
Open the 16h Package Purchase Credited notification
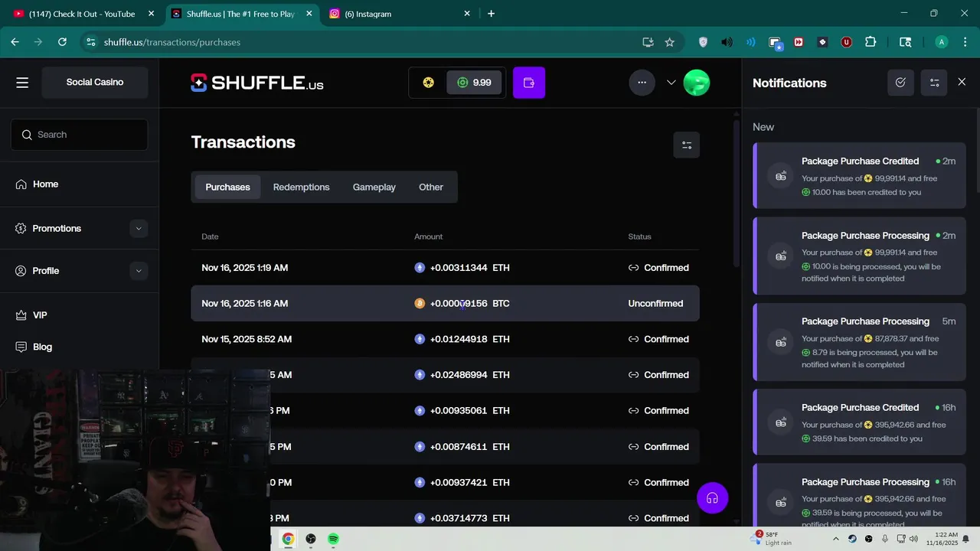(x=860, y=422)
